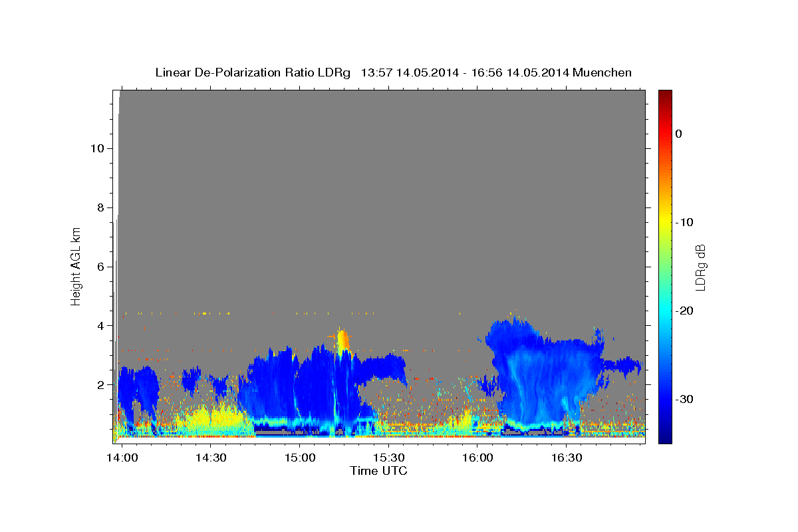
Task: Click the dark blue bottom of the colorbar
Action: pos(665,436)
